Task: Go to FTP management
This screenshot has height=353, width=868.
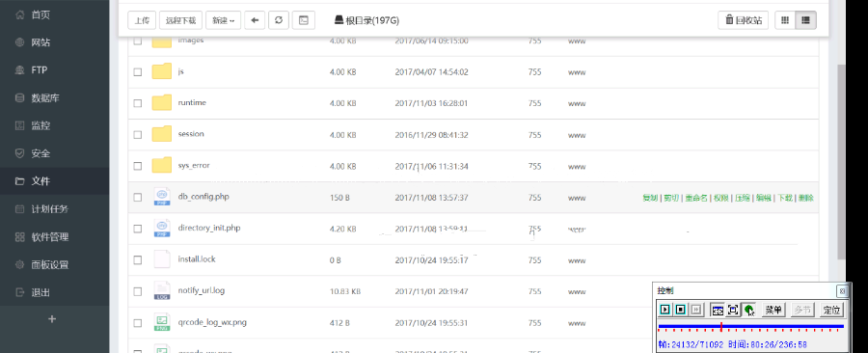Action: 40,70
